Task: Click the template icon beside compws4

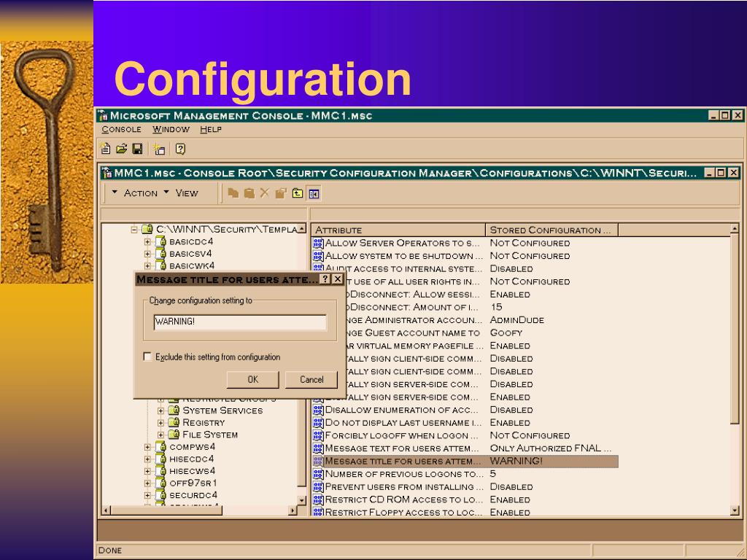Action: point(161,447)
